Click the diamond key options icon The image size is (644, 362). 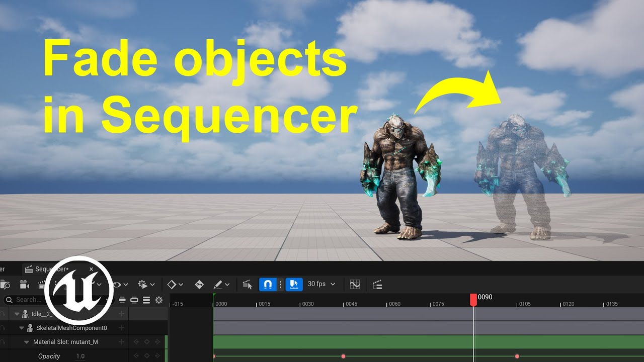172,285
